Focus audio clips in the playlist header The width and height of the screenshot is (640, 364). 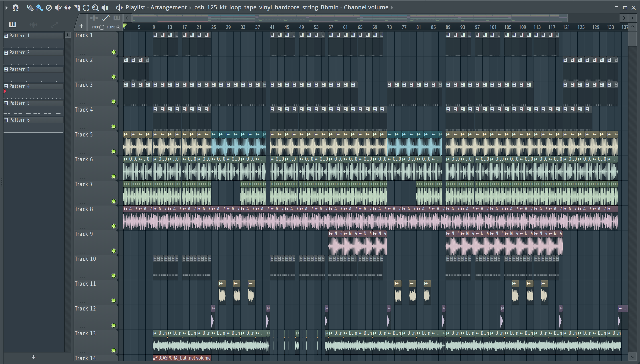click(94, 18)
